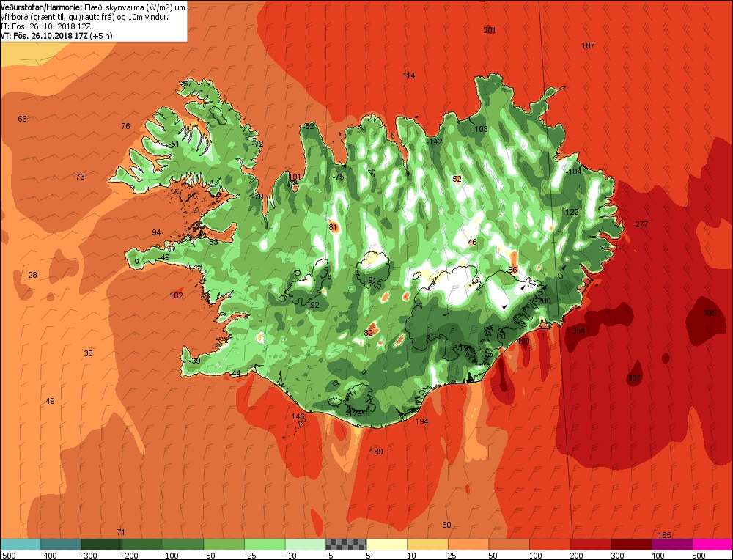Select the pale yellow swatch between 5 and 10
This screenshot has height=560, width=733.
(x=386, y=545)
